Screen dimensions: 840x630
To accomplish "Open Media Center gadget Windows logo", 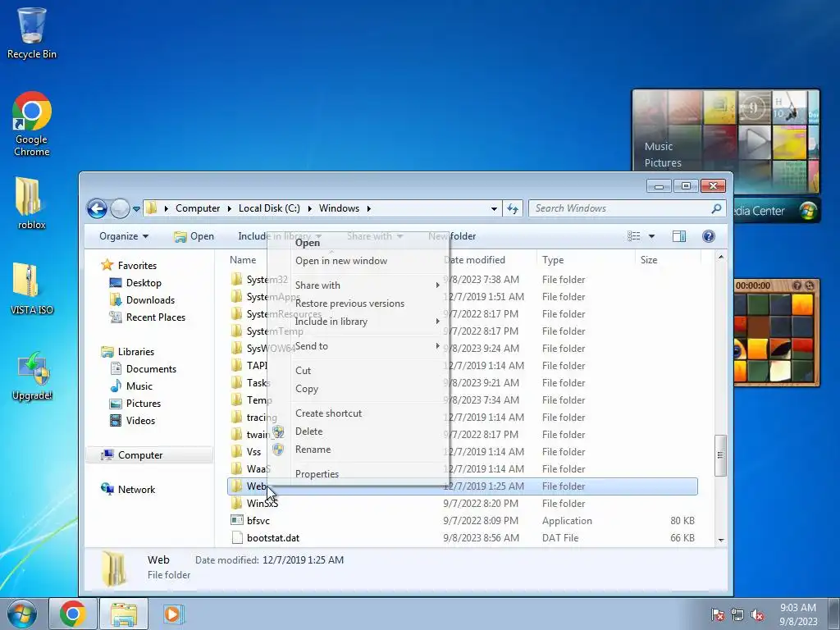I will 807,211.
